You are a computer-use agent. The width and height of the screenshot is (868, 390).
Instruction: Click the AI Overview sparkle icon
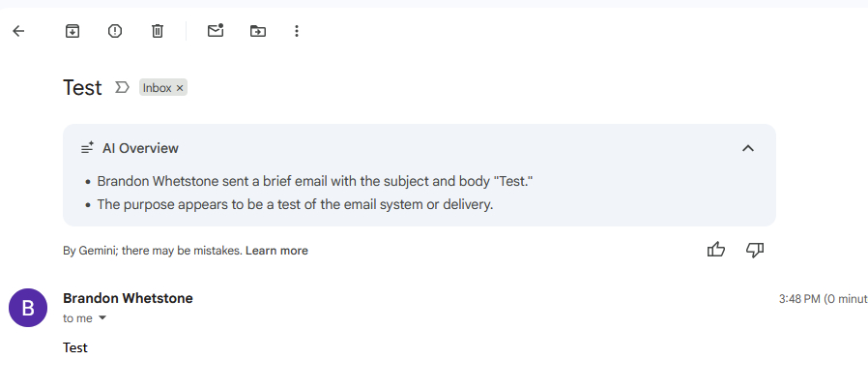coord(87,148)
